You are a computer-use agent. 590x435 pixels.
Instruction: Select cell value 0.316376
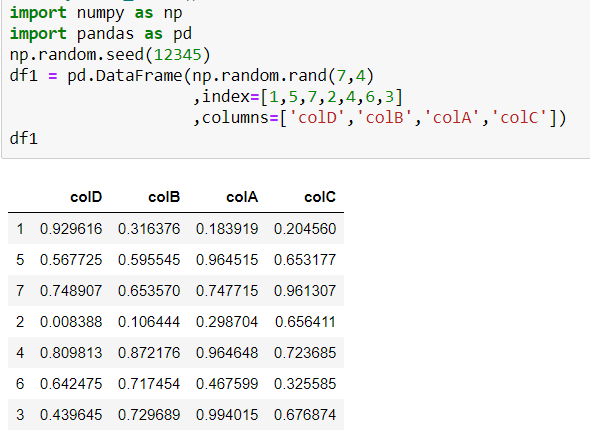click(x=149, y=229)
